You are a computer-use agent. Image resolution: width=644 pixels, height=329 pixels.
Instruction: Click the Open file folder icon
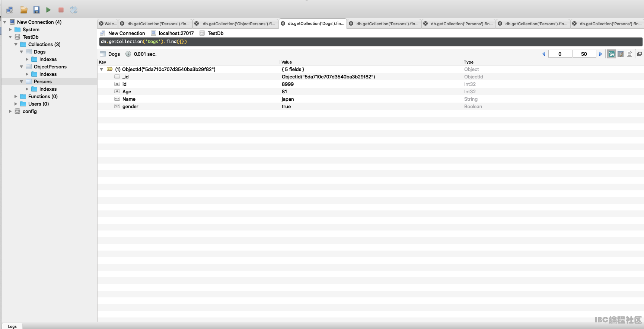(24, 10)
